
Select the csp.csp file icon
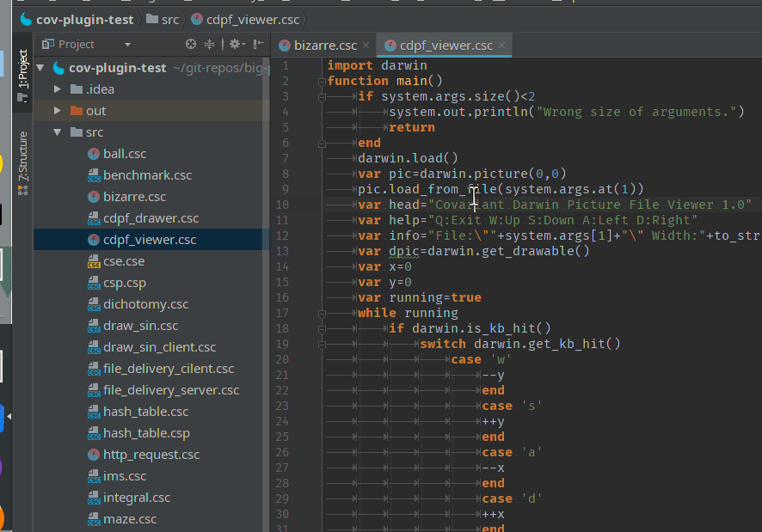(94, 283)
